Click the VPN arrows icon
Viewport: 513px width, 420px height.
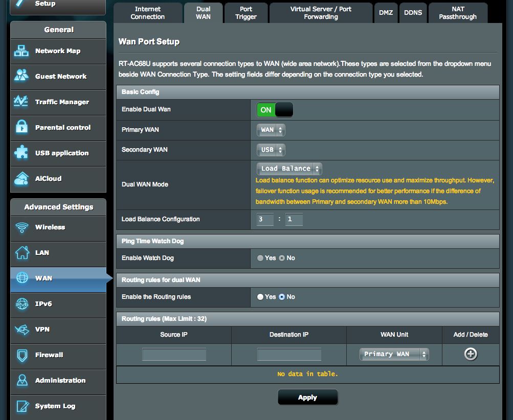pos(22,329)
